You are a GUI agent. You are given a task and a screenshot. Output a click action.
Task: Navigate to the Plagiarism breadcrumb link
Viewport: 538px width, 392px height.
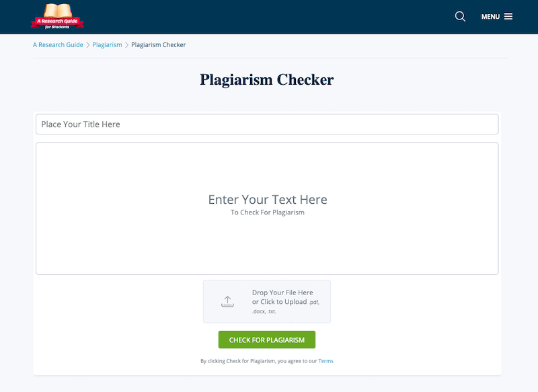(107, 45)
